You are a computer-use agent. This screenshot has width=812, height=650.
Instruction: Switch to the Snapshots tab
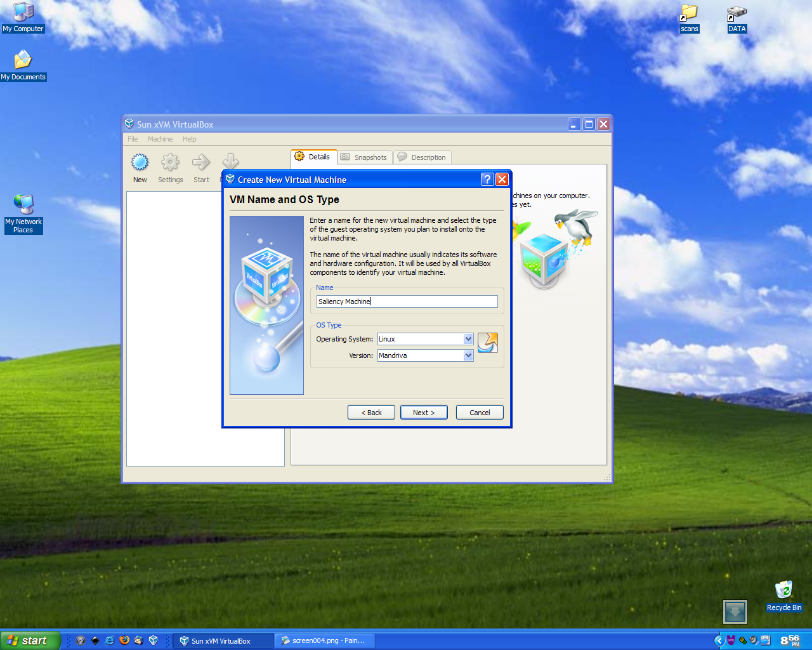tap(364, 157)
